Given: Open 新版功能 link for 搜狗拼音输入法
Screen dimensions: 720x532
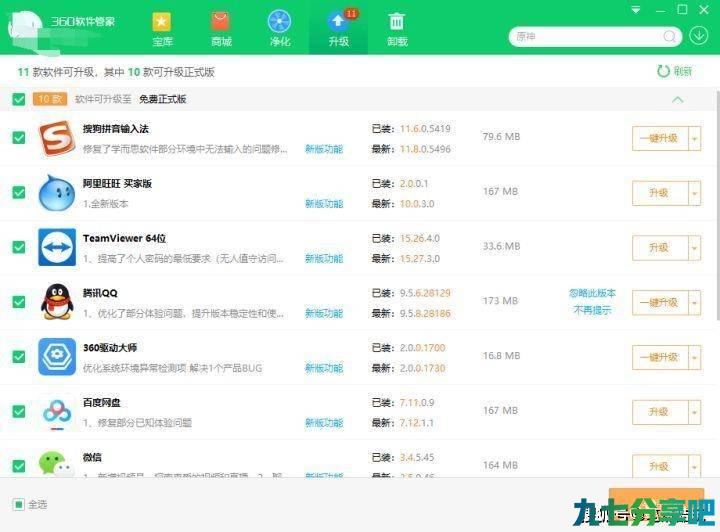Looking at the screenshot, I should click(x=324, y=149).
